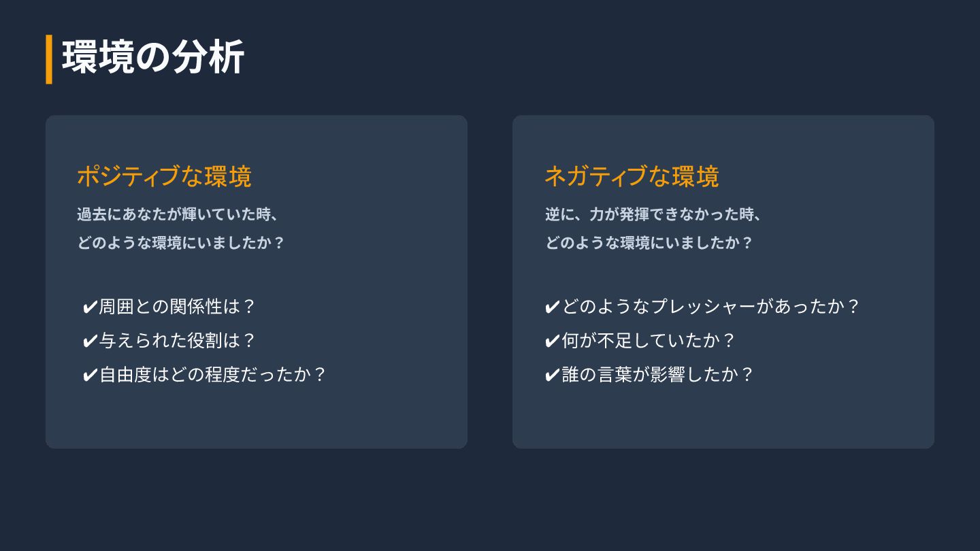
Task: Click the checkmark before どのようなプレッシャーがあったか？
Action: (553, 307)
